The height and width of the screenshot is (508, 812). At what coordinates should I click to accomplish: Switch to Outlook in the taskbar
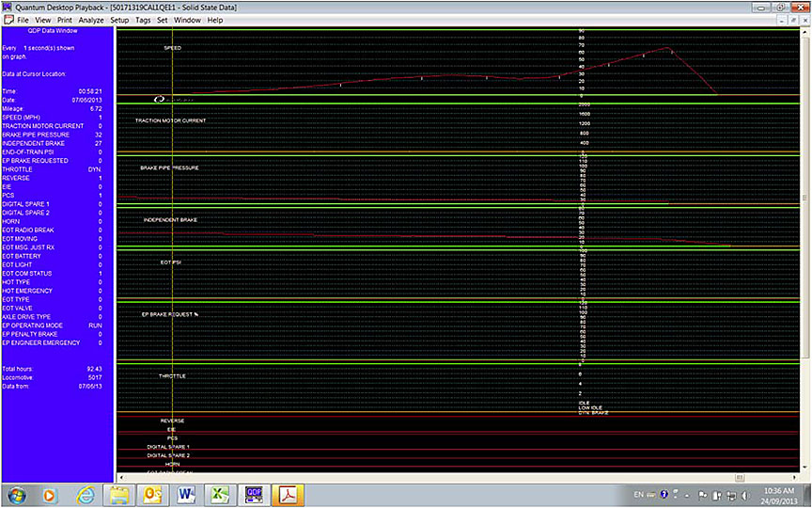click(151, 494)
